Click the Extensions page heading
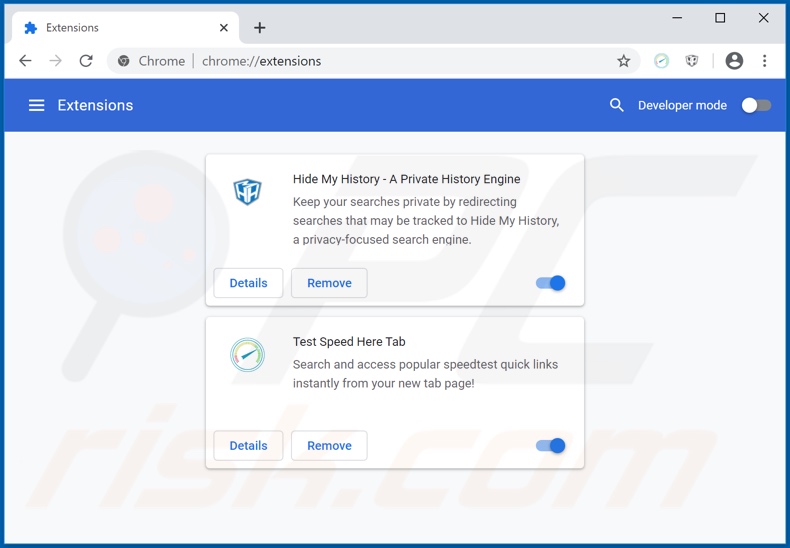The width and height of the screenshot is (790, 548). [x=95, y=105]
